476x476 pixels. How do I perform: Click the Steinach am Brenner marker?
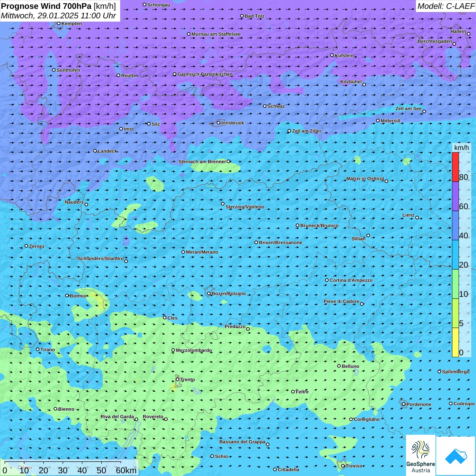[x=228, y=161]
